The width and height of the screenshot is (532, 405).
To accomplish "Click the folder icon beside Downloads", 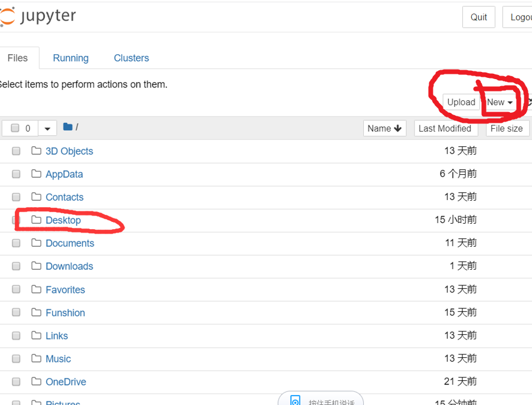I will point(36,266).
